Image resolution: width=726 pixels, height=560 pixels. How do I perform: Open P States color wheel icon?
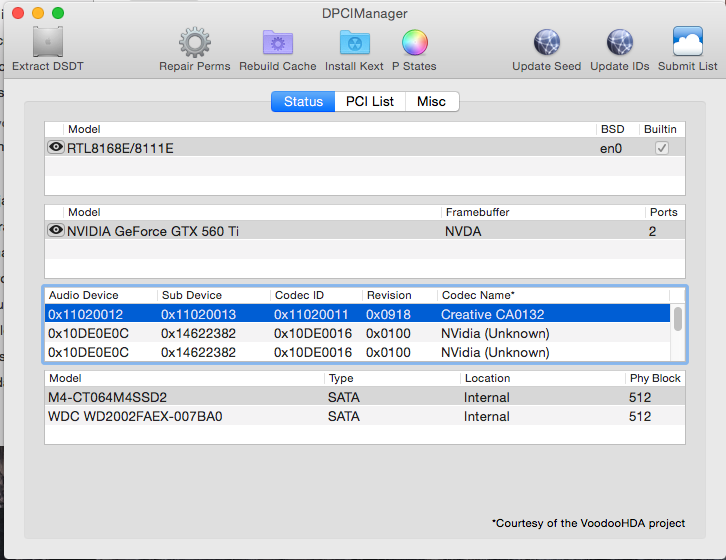click(414, 43)
